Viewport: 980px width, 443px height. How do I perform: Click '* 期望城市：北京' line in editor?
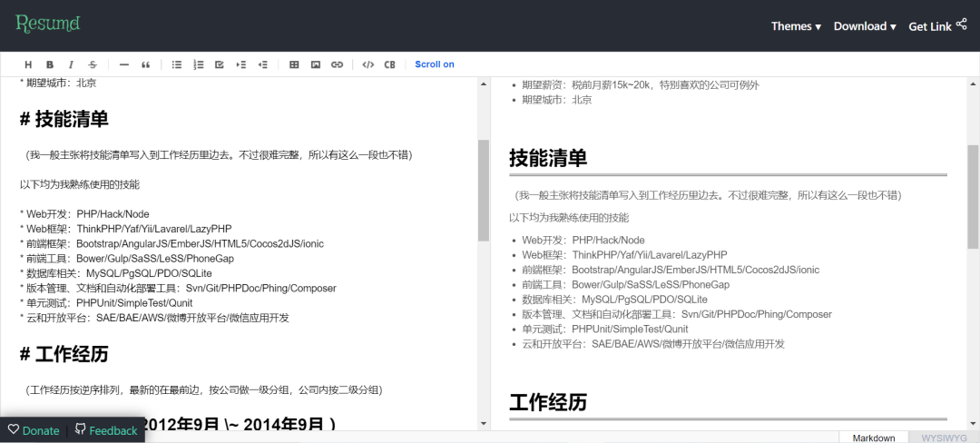coord(58,83)
